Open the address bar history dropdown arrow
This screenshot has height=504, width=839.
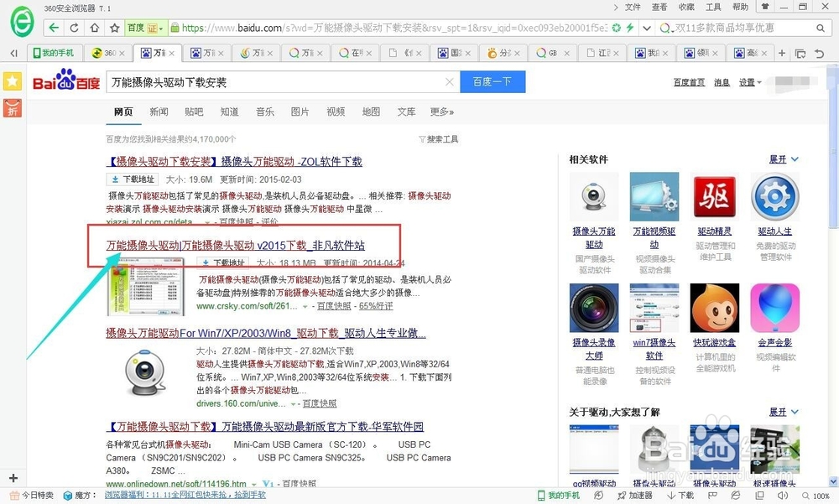[647, 28]
